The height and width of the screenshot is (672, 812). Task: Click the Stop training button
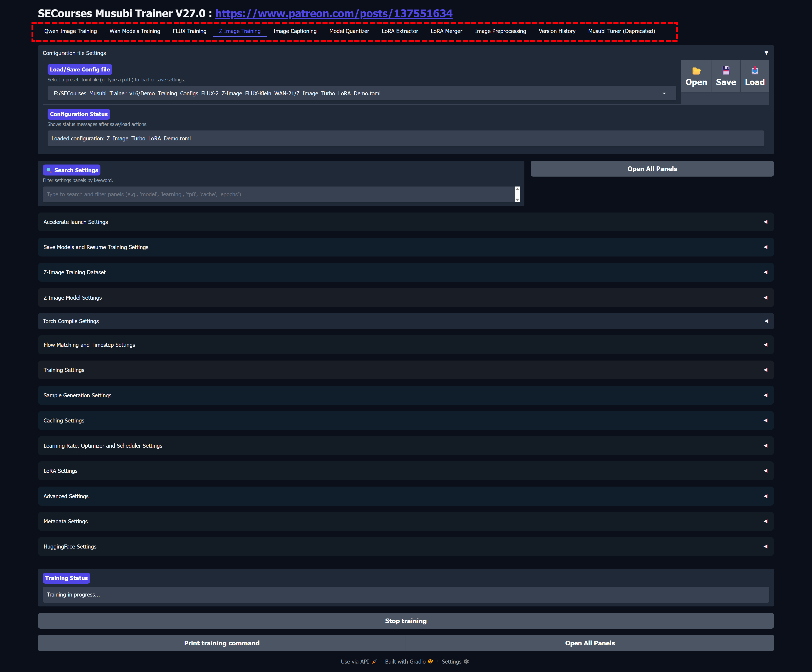pos(405,621)
